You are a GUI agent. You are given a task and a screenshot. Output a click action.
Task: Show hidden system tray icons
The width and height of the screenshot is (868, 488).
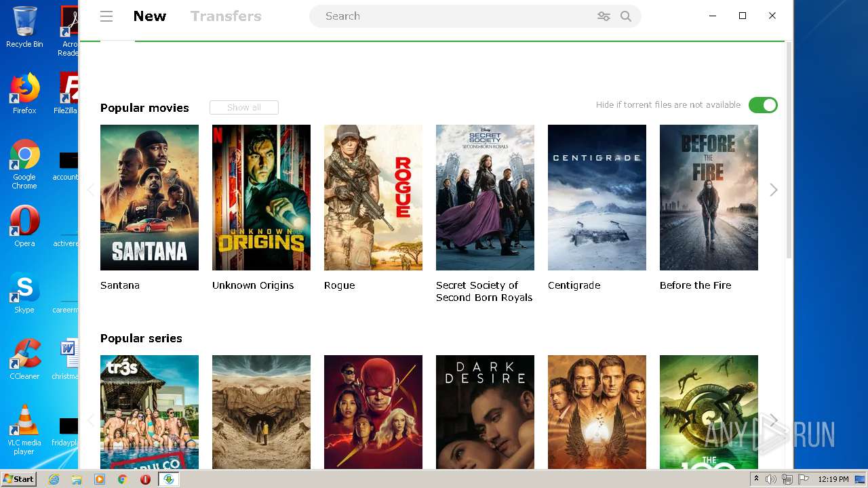point(756,479)
